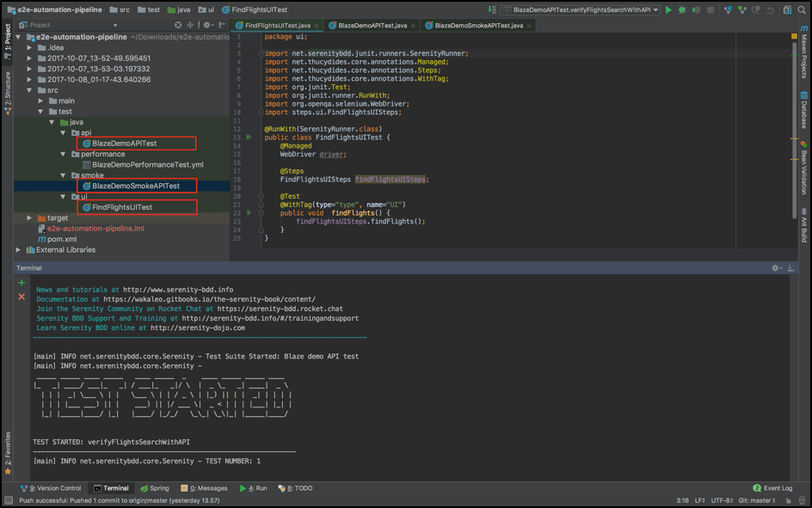
Task: Click the Git: master branch widget
Action: click(x=757, y=500)
